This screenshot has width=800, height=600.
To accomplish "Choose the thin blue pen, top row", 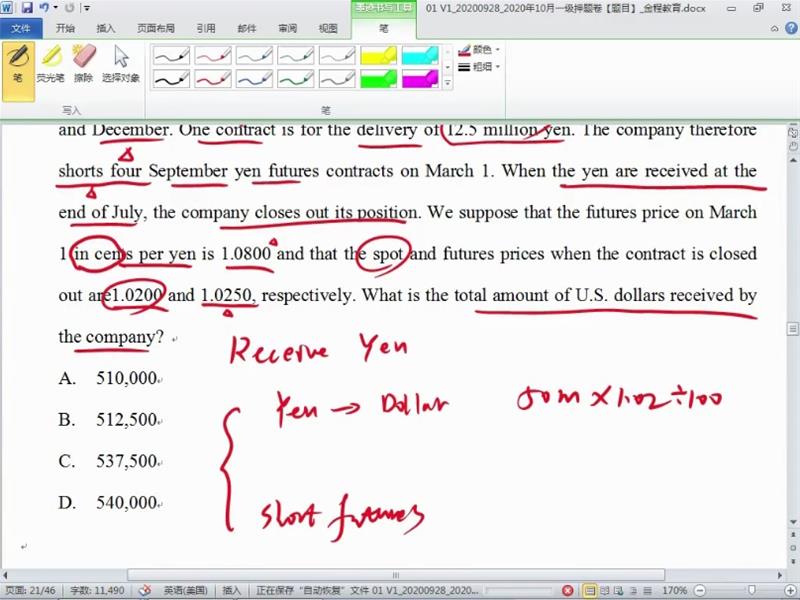I will pyautogui.click(x=254, y=55).
